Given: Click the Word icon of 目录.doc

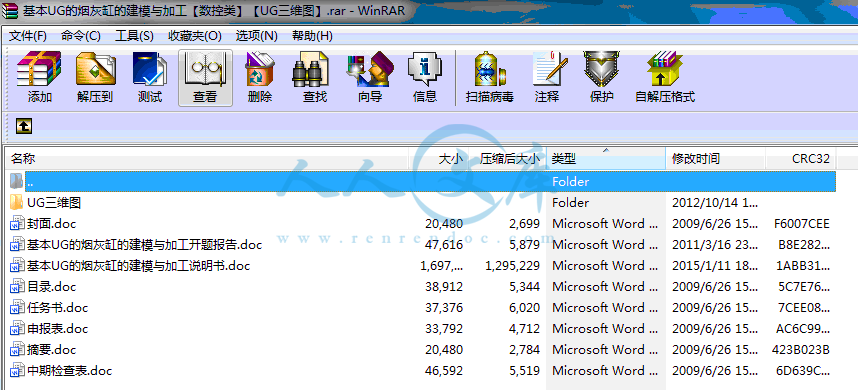Looking at the screenshot, I should click(x=18, y=287).
